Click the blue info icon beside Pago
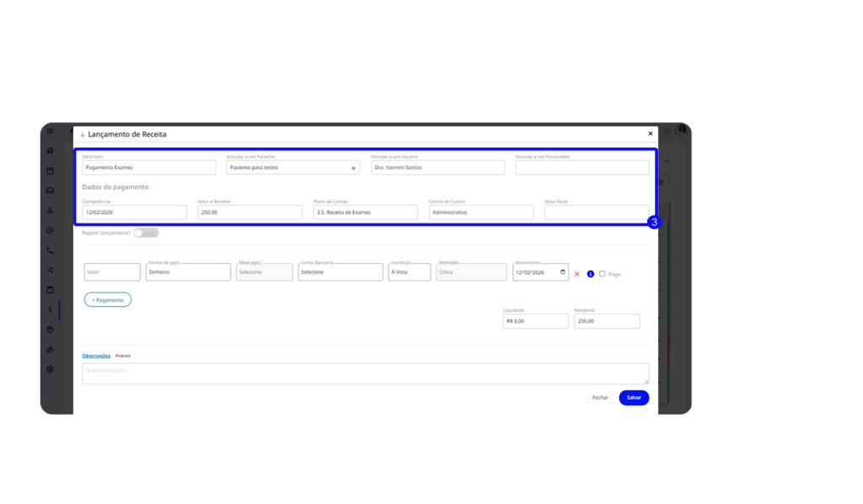Image resolution: width=863 pixels, height=504 pixels. (x=590, y=274)
